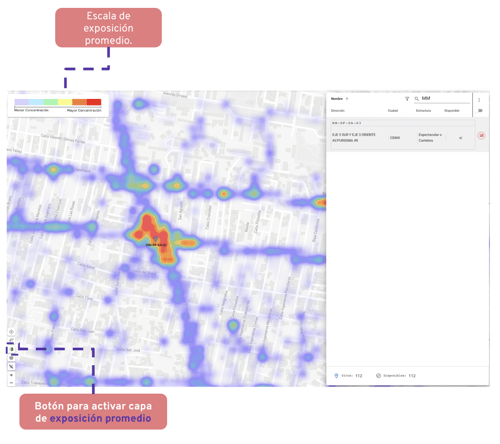Toggle the switch beside Disponible column

pyautogui.click(x=480, y=111)
